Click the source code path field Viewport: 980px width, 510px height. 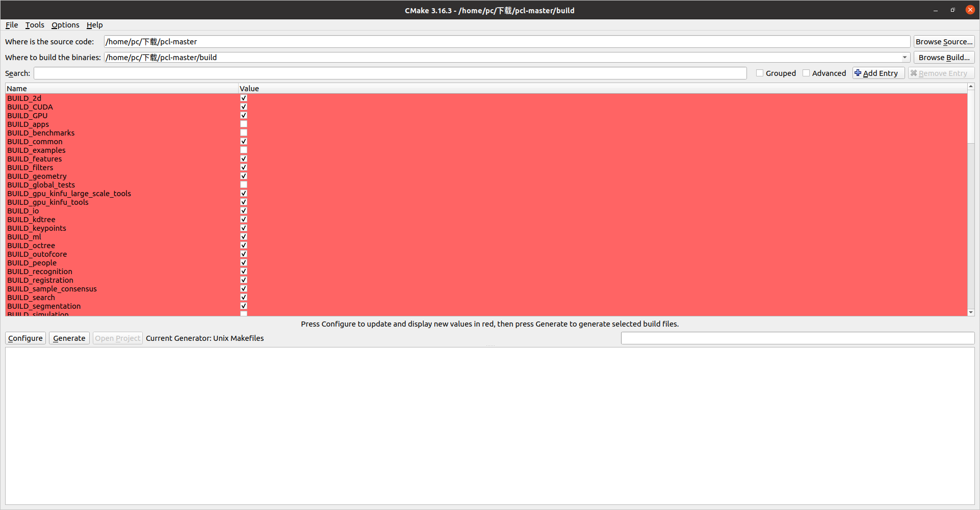point(507,42)
